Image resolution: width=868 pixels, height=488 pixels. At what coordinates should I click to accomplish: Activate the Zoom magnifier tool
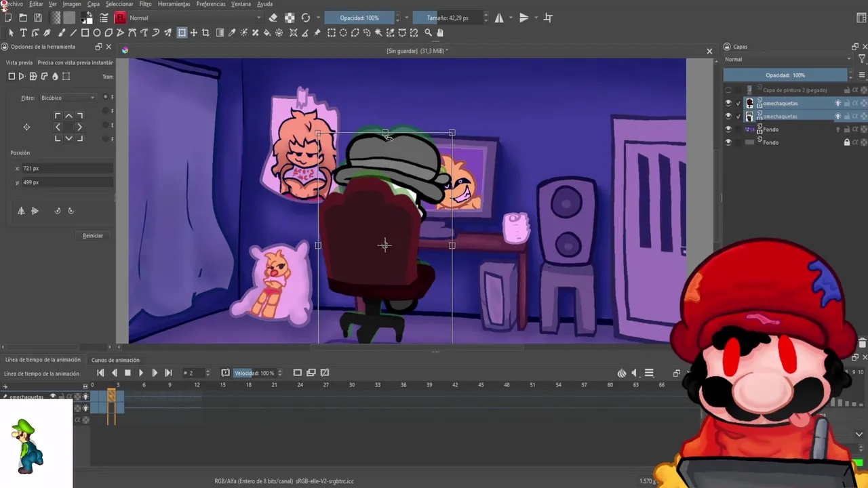[x=428, y=33]
